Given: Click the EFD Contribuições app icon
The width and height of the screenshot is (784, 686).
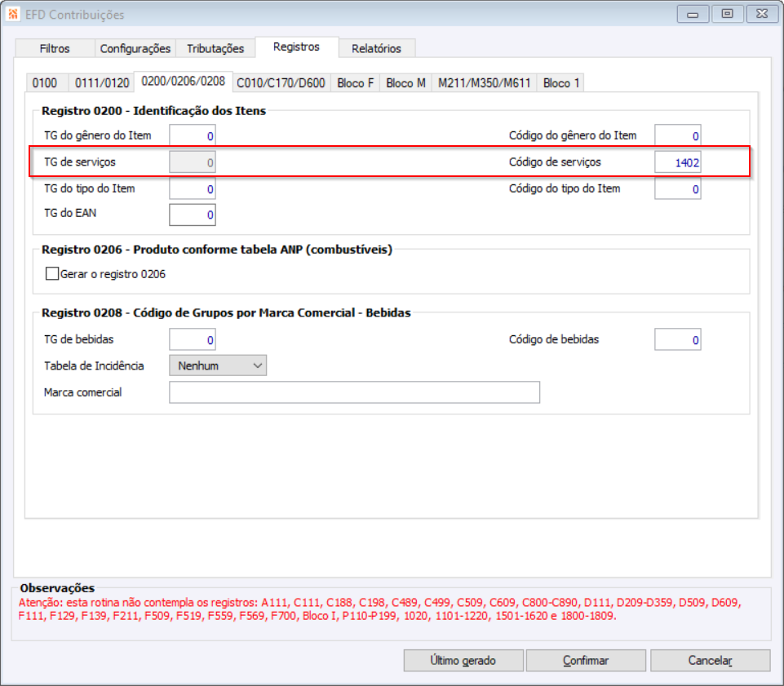Looking at the screenshot, I should tap(13, 14).
